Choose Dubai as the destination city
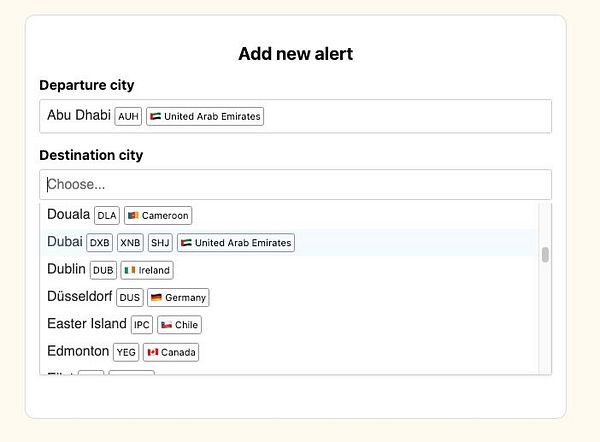 66,242
